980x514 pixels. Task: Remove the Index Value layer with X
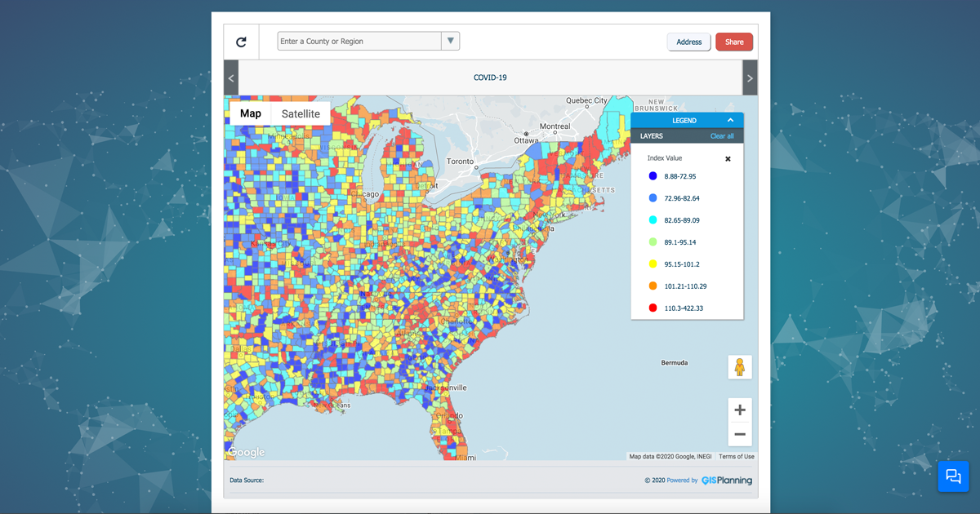728,159
